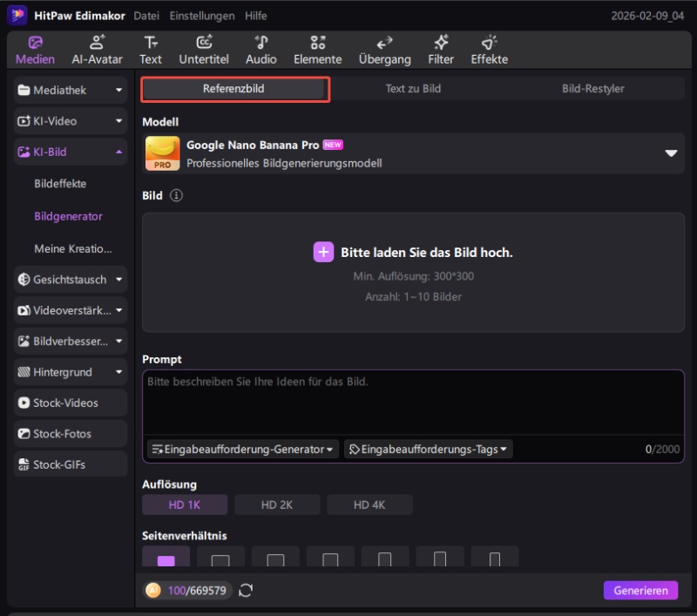Open the Eingabeaufforderung-Generator dropdown
Viewport: 697px width, 616px height.
pos(242,450)
